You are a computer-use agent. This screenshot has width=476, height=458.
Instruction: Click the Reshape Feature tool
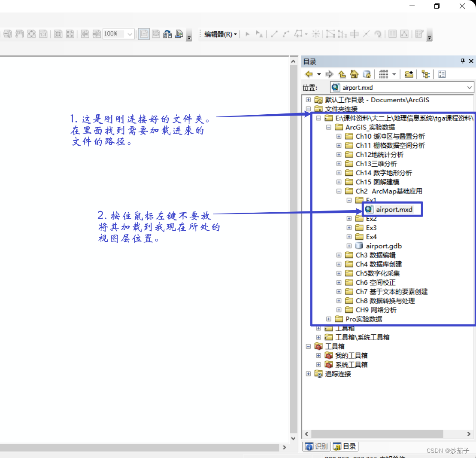pyautogui.click(x=343, y=34)
